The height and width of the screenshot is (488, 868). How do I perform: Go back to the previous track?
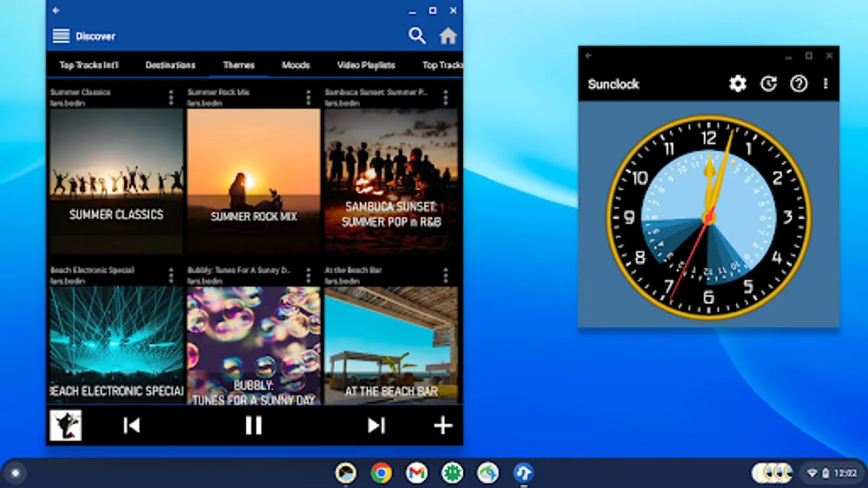[131, 425]
